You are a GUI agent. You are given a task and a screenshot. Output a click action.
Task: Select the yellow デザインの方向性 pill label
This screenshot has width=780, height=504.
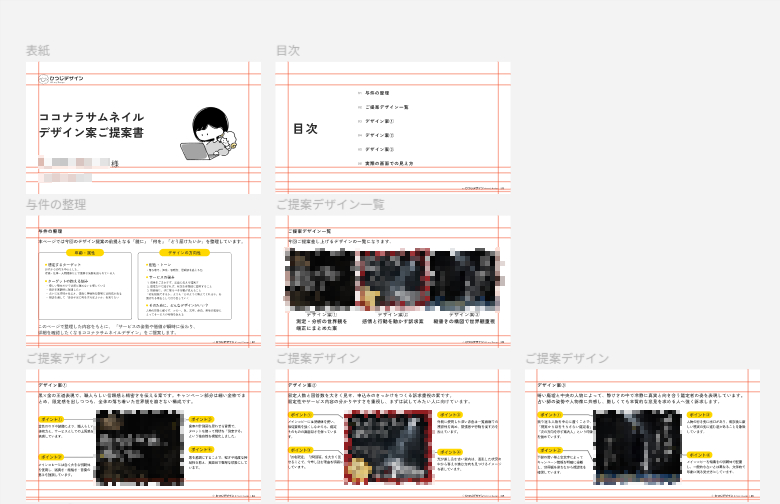coord(185,253)
